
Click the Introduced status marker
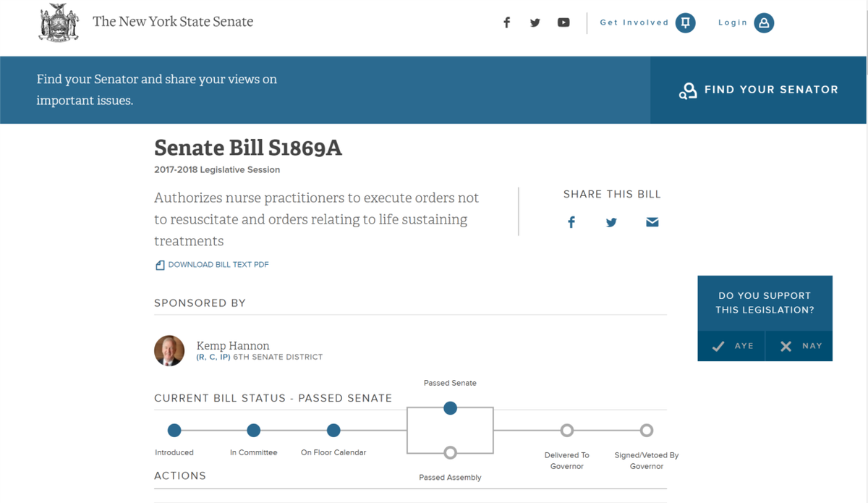[x=174, y=431]
